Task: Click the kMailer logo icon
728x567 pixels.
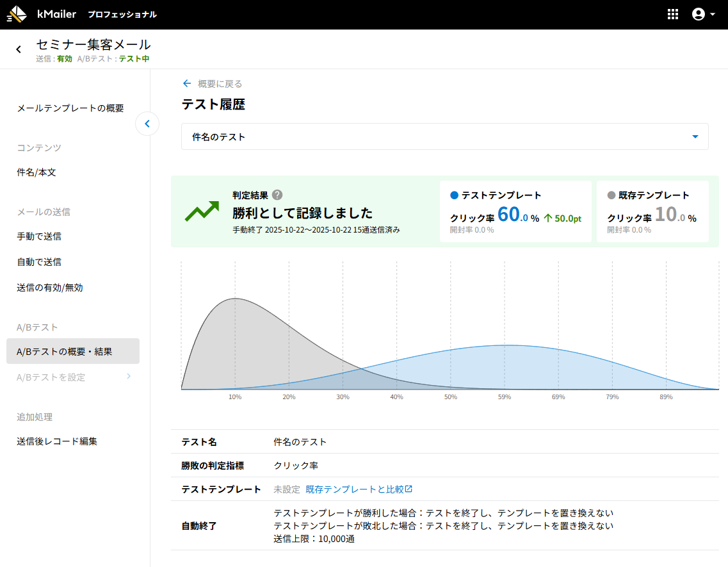Action: (x=17, y=14)
